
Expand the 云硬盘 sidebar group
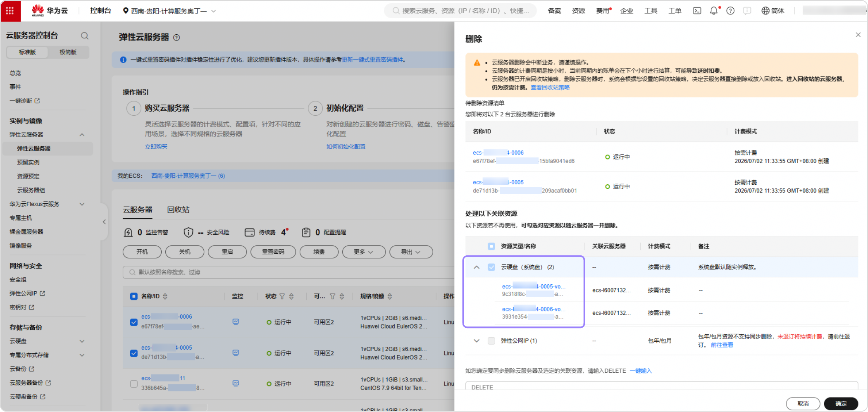(x=82, y=341)
